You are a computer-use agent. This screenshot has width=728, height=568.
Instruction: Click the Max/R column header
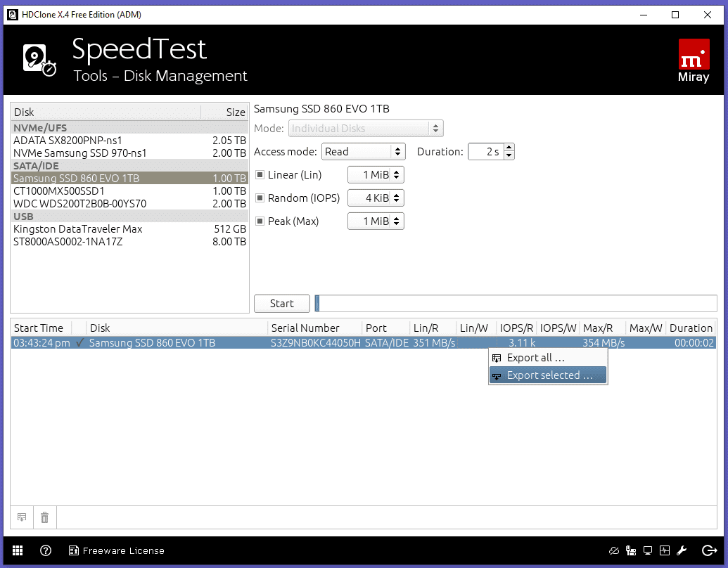[x=602, y=328]
